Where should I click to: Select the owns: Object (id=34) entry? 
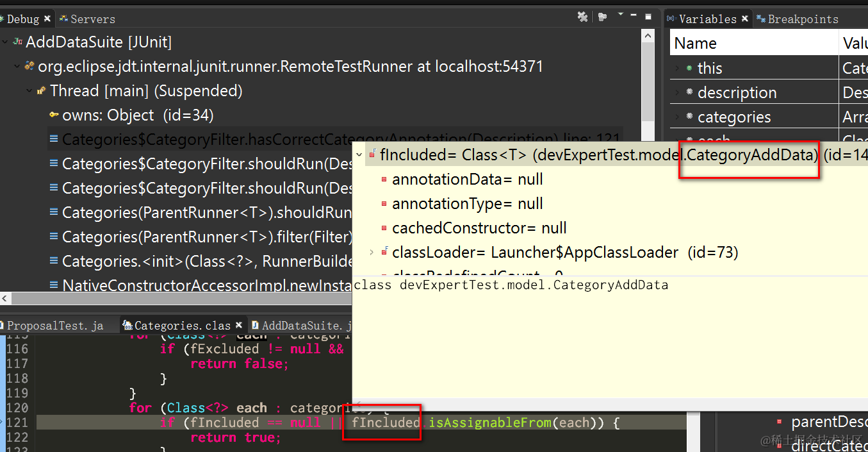[x=138, y=115]
